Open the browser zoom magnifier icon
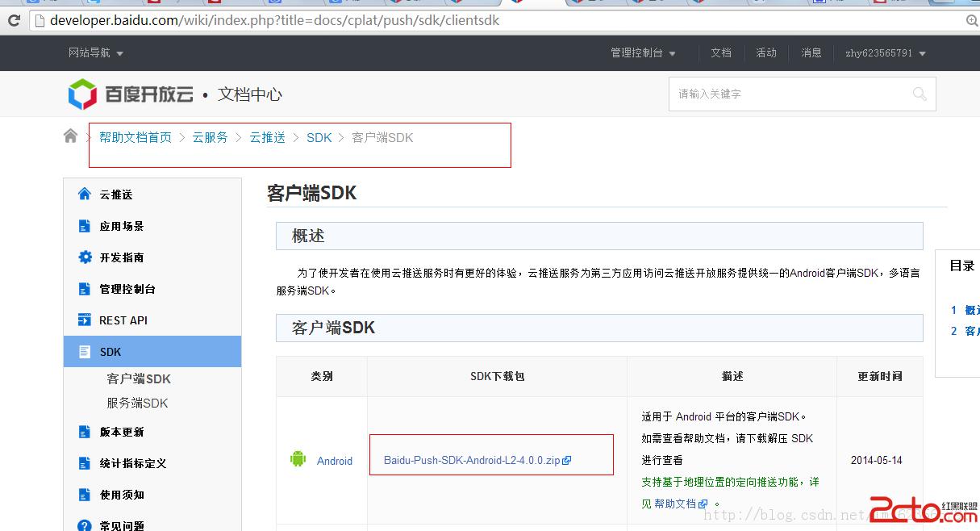The image size is (980, 531). pos(972,20)
